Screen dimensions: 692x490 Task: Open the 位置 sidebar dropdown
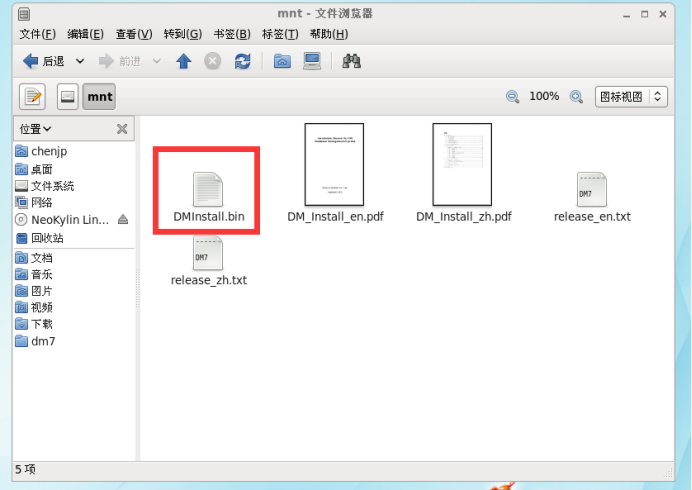35,129
